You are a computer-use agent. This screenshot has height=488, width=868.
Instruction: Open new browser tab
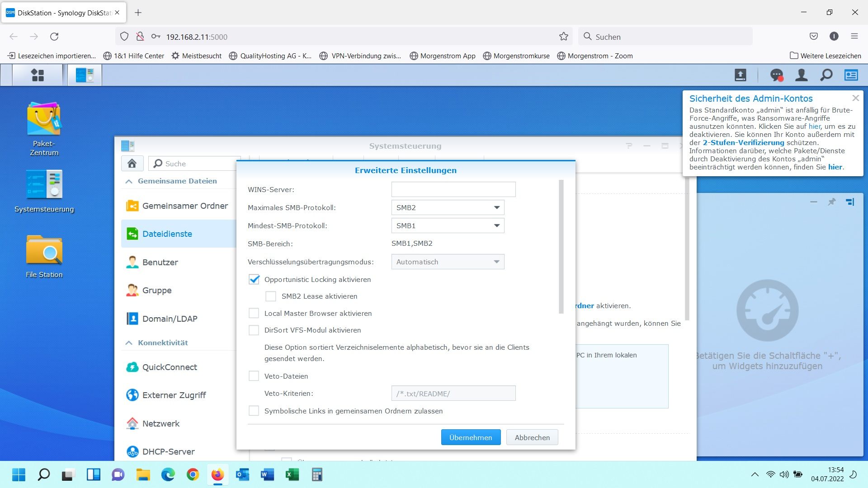point(138,13)
